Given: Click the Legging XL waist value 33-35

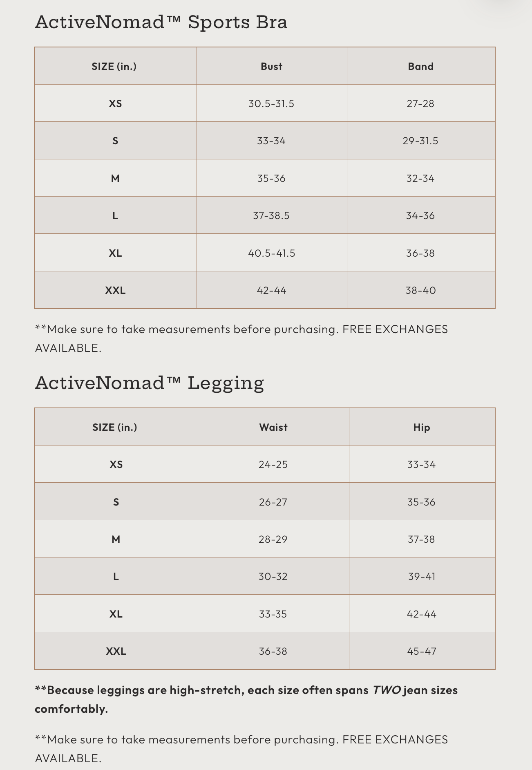Looking at the screenshot, I should click(273, 614).
